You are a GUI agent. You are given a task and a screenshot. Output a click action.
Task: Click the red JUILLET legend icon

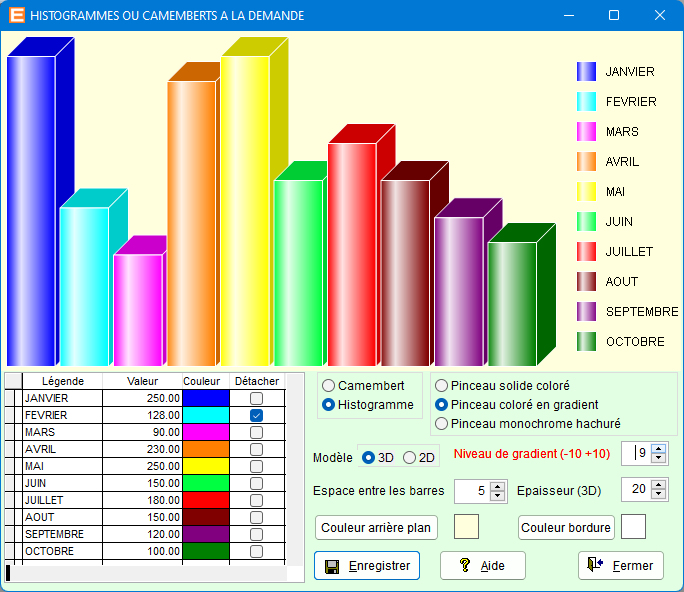pyautogui.click(x=587, y=251)
